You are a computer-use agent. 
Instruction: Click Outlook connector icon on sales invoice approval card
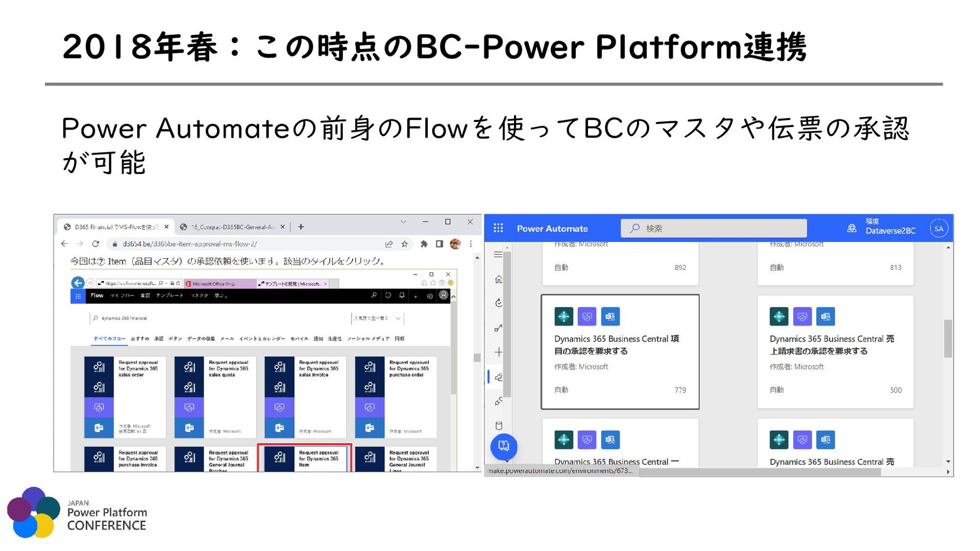point(826,316)
